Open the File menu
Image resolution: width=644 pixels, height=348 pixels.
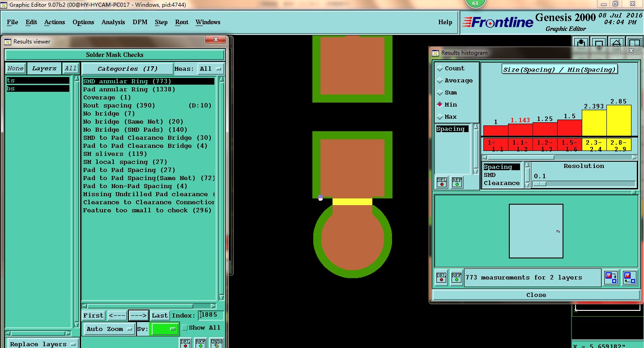click(13, 22)
